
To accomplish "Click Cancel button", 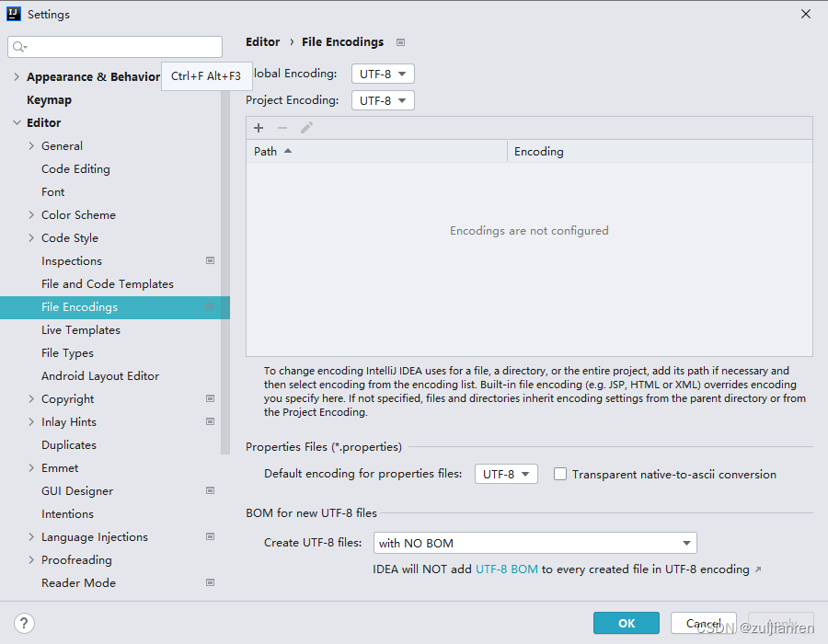I will (x=704, y=623).
